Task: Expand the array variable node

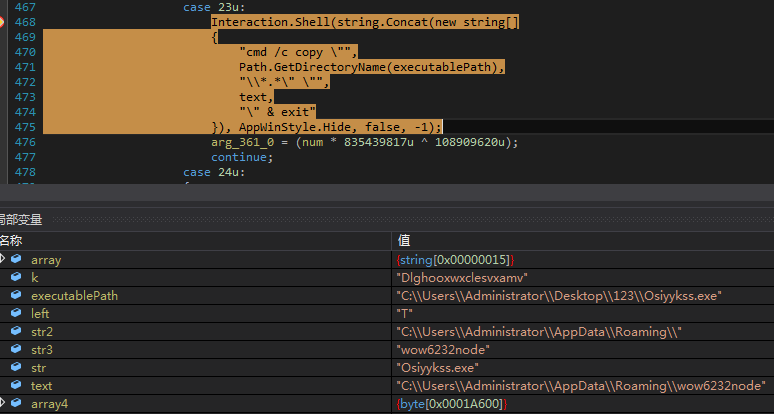Action: pos(3,259)
